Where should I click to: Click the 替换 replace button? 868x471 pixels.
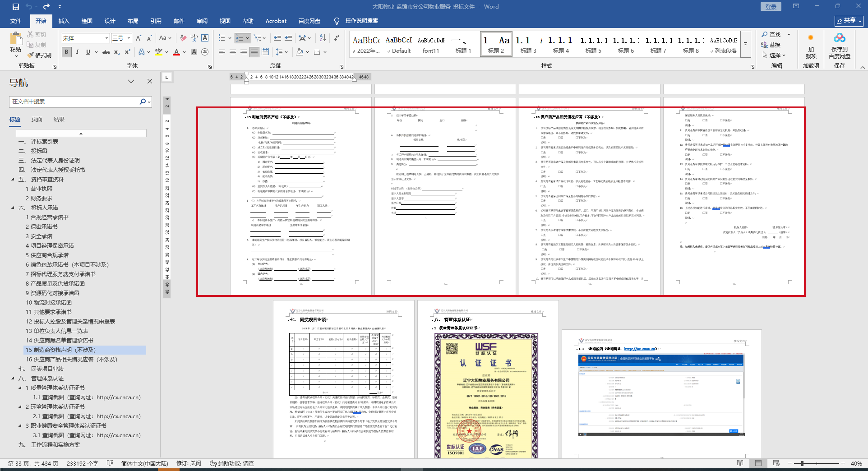(x=771, y=45)
